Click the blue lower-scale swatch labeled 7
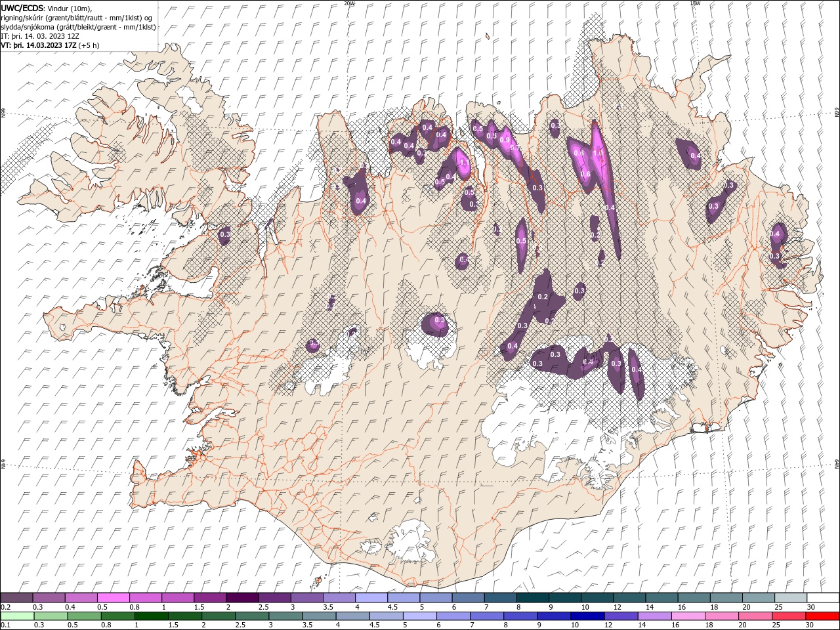The height and width of the screenshot is (630, 840). tap(486, 616)
